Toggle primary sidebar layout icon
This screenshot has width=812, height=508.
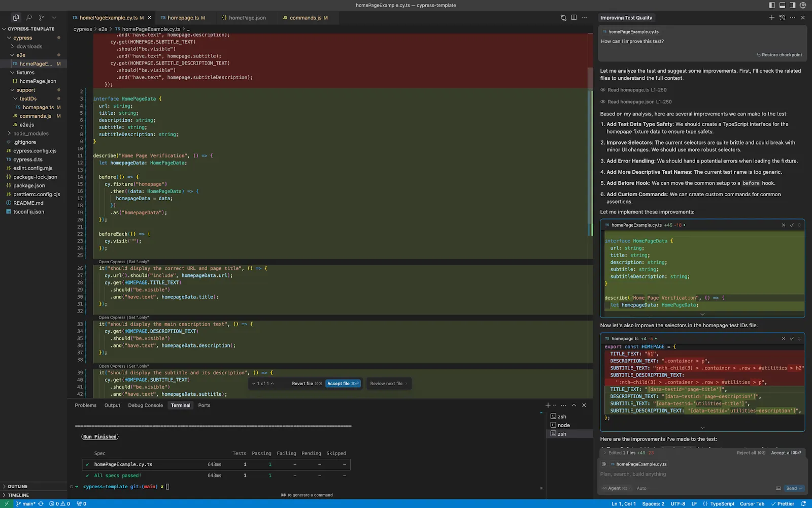coord(772,5)
